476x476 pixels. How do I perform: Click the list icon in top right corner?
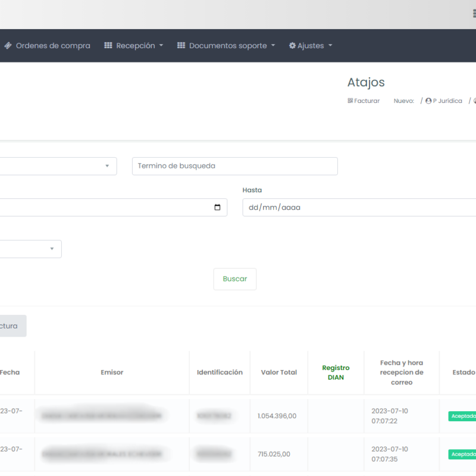[x=474, y=14]
